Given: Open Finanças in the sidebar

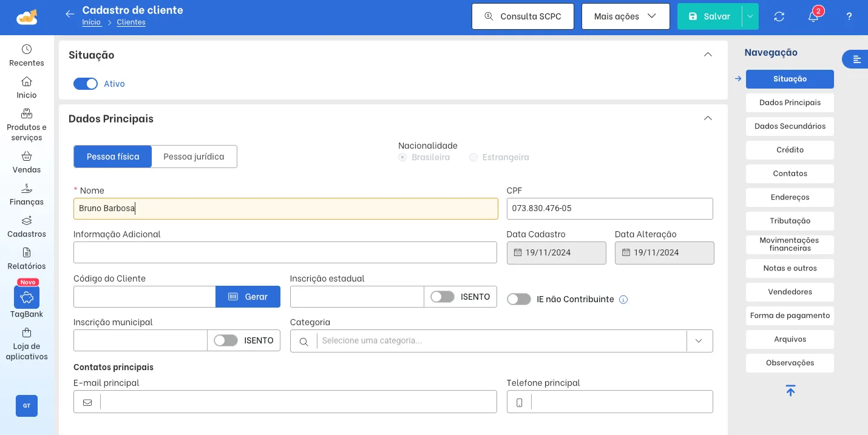Looking at the screenshot, I should [x=27, y=194].
